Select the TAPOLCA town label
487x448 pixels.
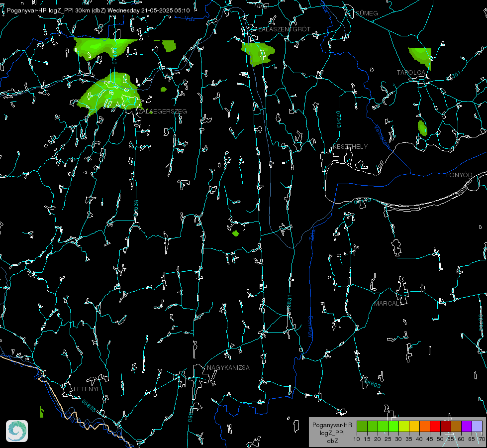tap(411, 73)
